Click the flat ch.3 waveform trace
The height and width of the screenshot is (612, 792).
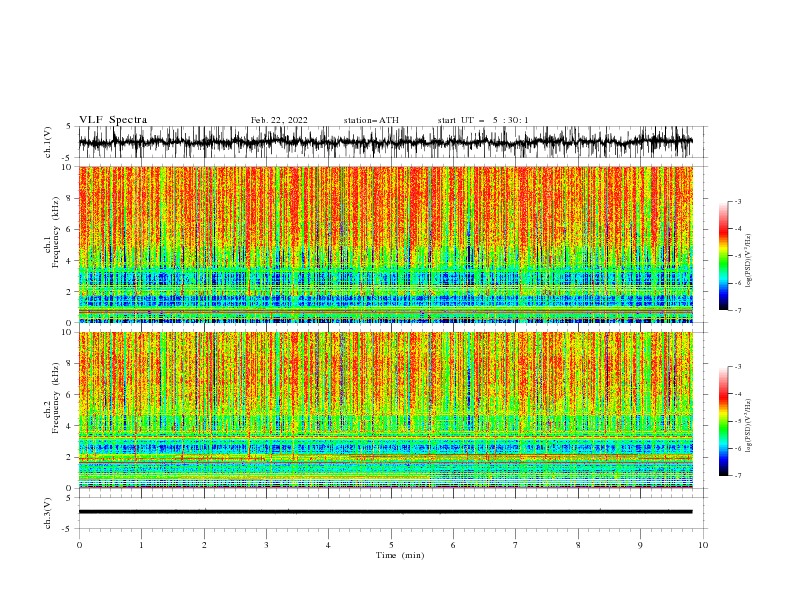tap(385, 512)
